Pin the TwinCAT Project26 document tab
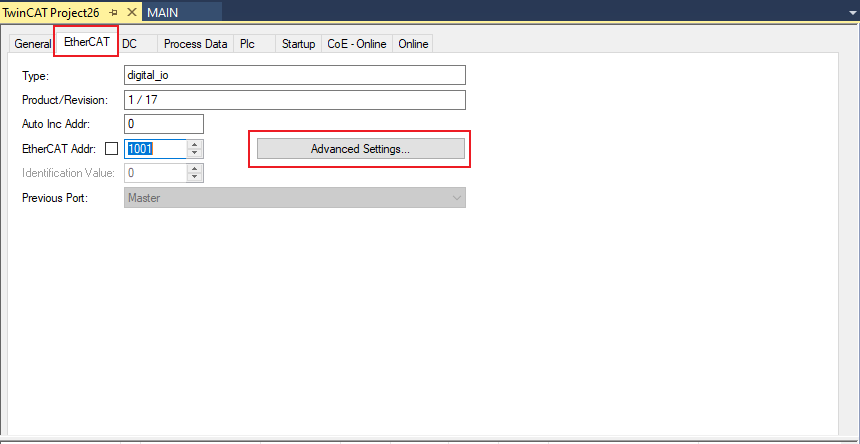The image size is (860, 444). tap(114, 11)
